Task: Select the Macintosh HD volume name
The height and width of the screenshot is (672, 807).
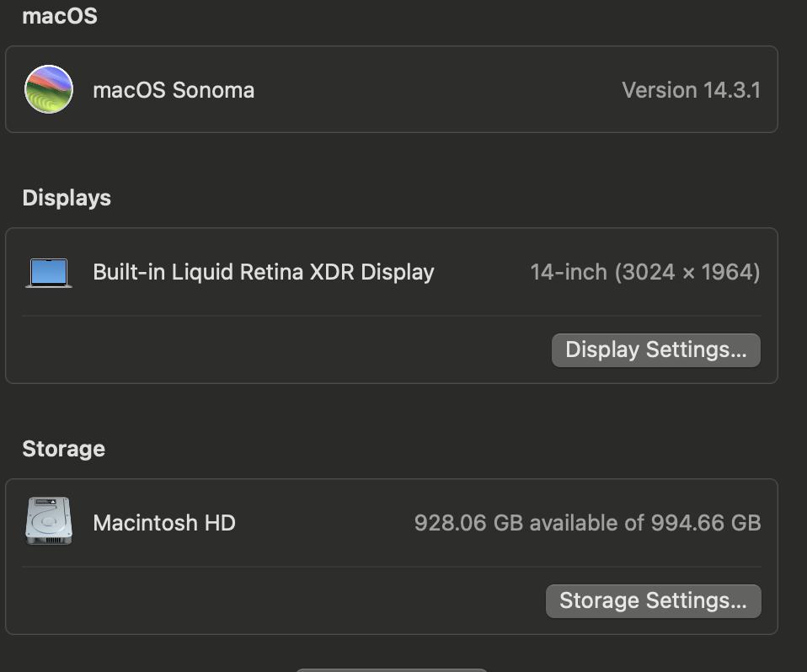Action: [164, 523]
